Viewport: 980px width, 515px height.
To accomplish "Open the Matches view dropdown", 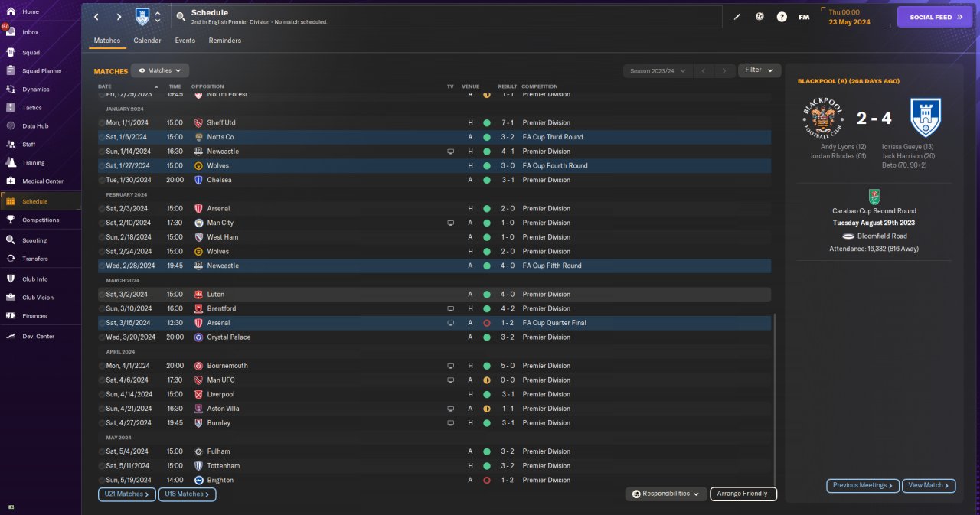I will coord(160,70).
